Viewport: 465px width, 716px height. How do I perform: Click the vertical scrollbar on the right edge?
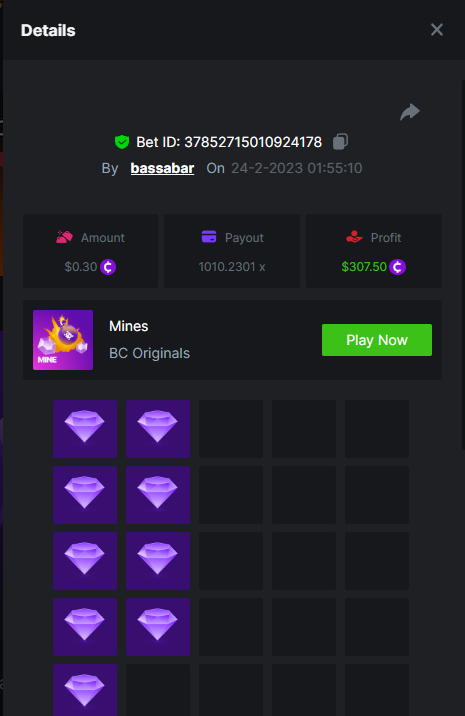[x=463, y=265]
